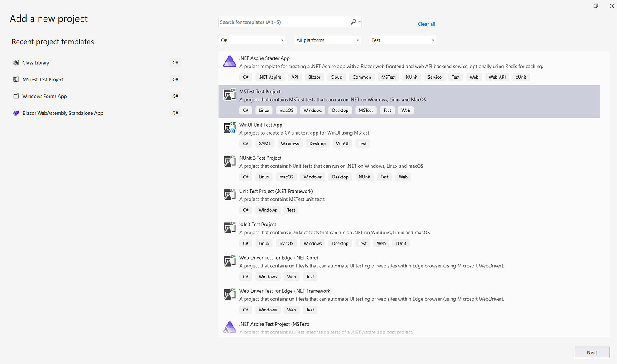Expand the search history dropdown arrow

coord(359,22)
